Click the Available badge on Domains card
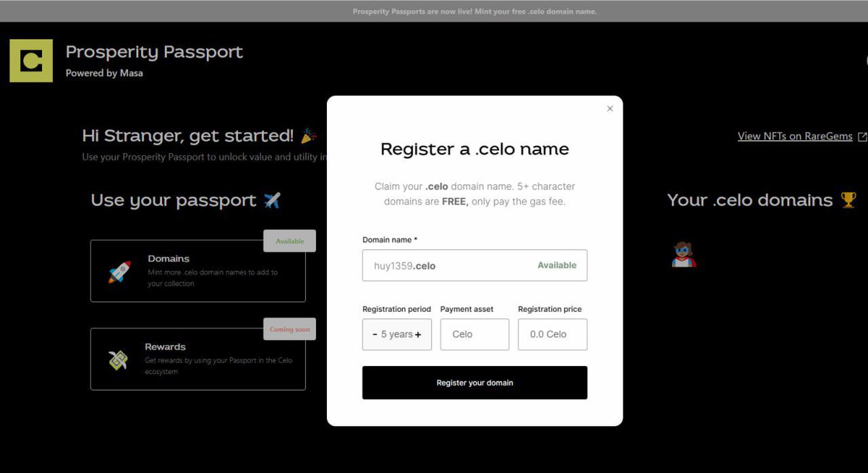 point(289,241)
